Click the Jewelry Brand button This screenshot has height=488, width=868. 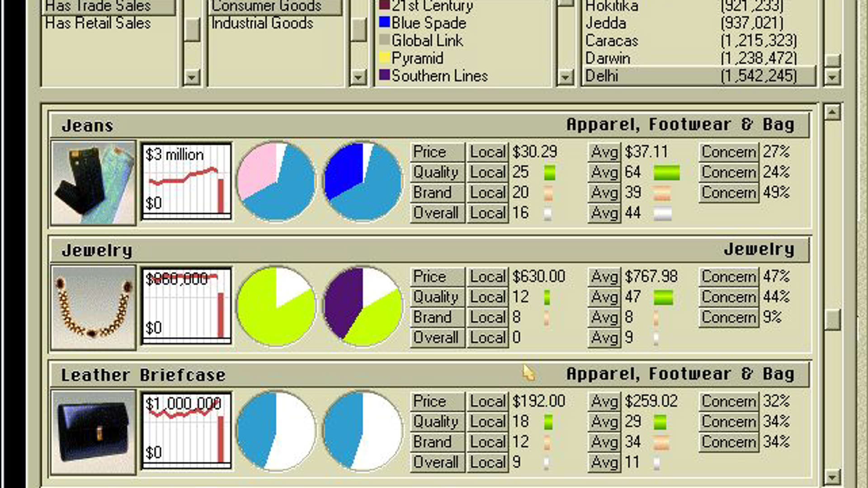(437, 318)
